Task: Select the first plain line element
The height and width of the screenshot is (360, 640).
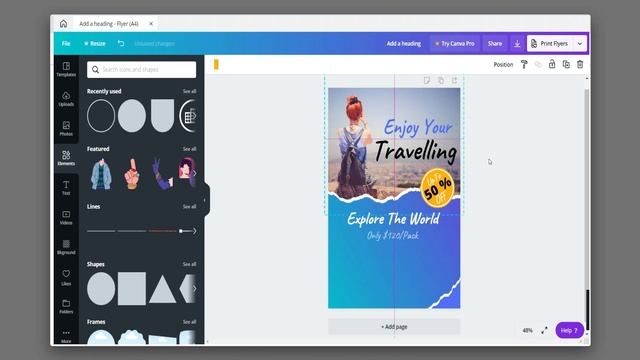Action: point(101,231)
